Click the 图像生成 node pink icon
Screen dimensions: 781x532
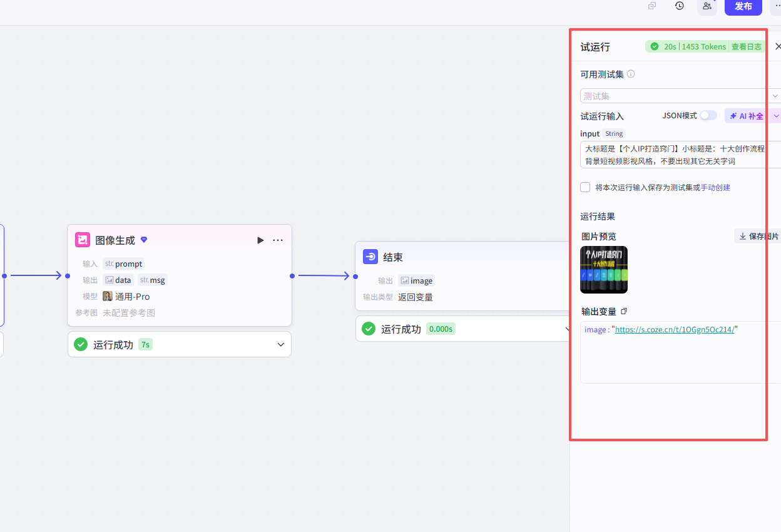[x=83, y=240]
